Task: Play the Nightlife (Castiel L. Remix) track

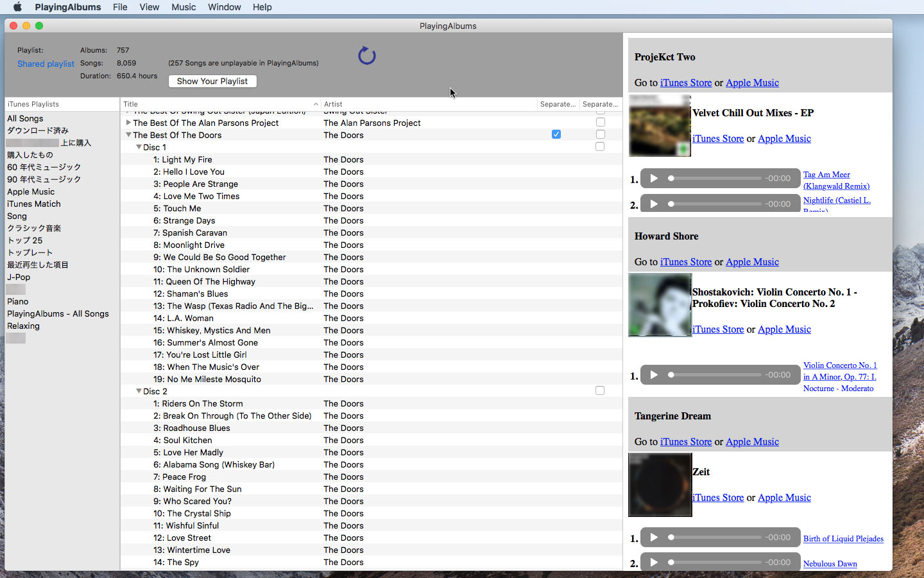Action: coord(654,204)
